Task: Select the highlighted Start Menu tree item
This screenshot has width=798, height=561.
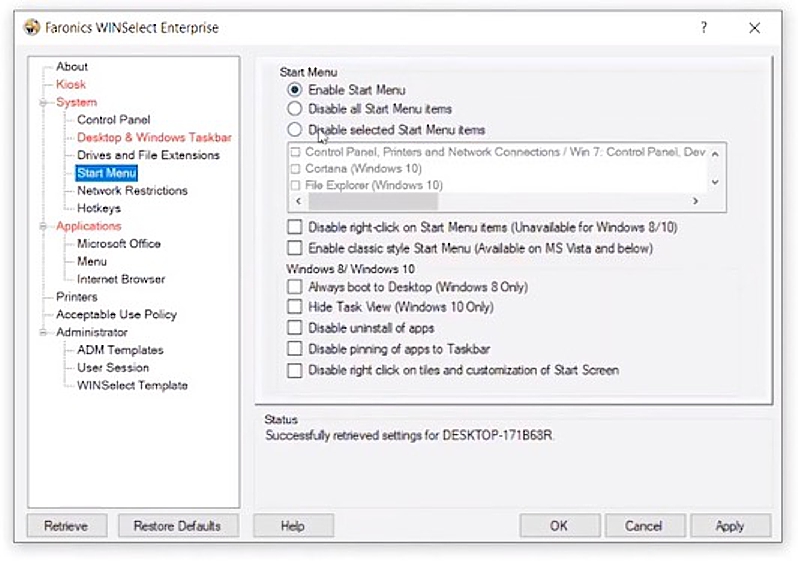Action: (107, 173)
